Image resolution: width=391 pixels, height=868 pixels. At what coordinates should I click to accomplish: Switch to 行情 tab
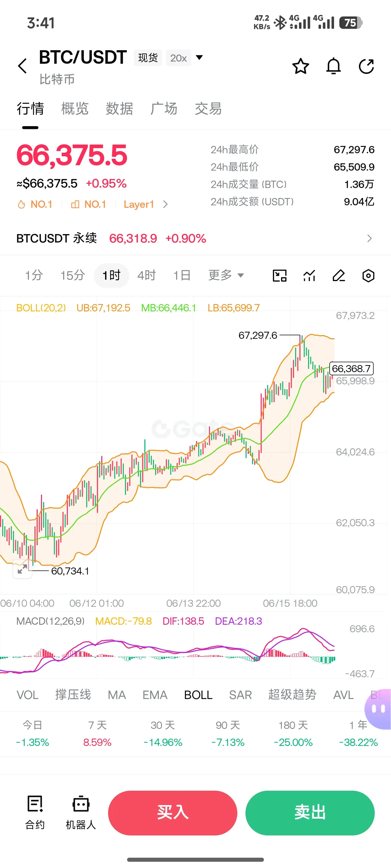[x=30, y=108]
